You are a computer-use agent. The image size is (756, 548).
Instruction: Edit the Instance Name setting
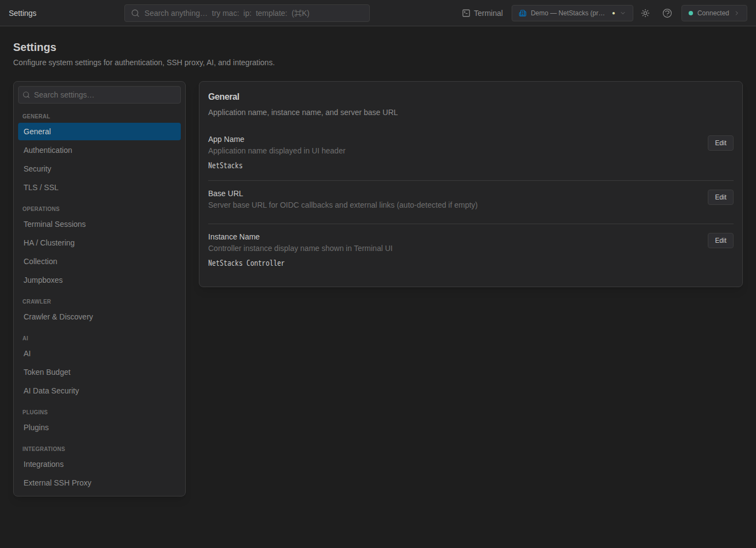pyautogui.click(x=720, y=241)
